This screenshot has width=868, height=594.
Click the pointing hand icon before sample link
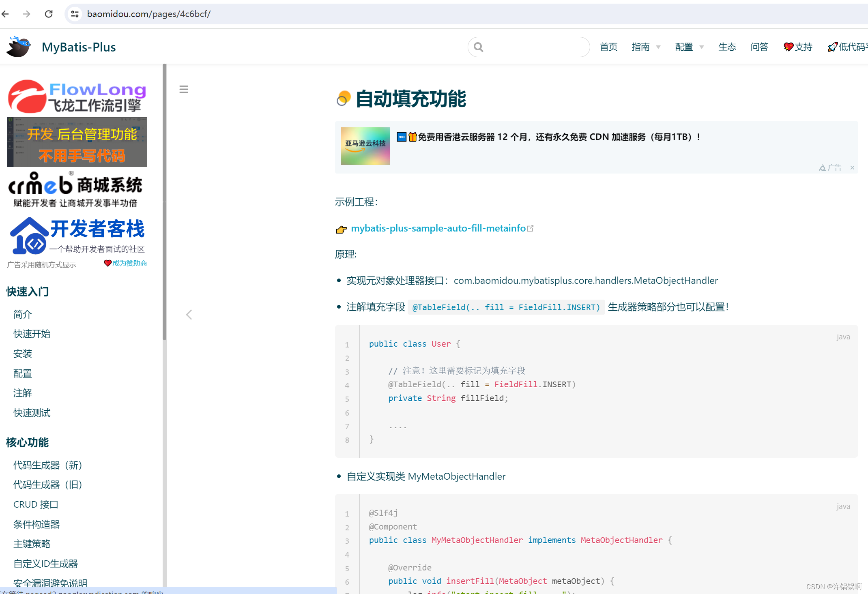[342, 229]
